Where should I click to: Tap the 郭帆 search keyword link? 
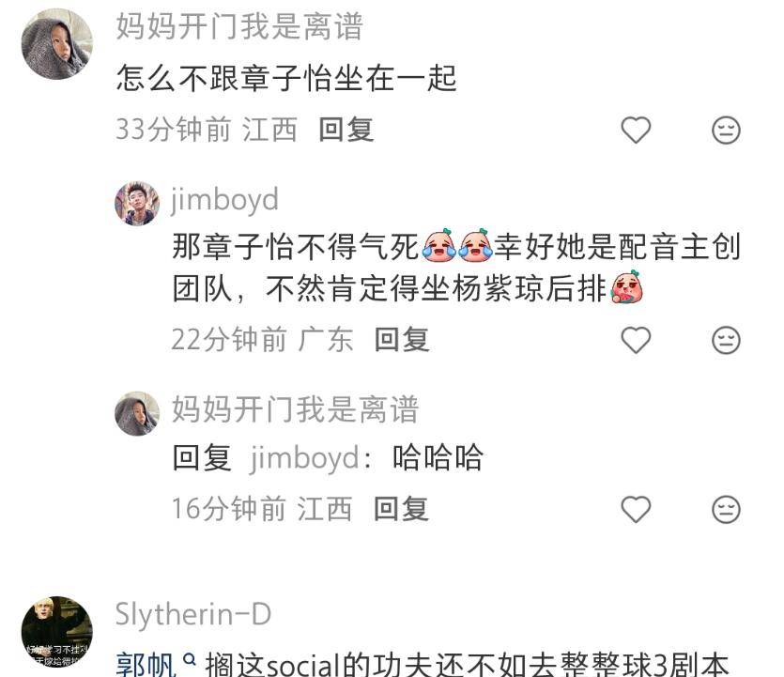click(x=146, y=665)
